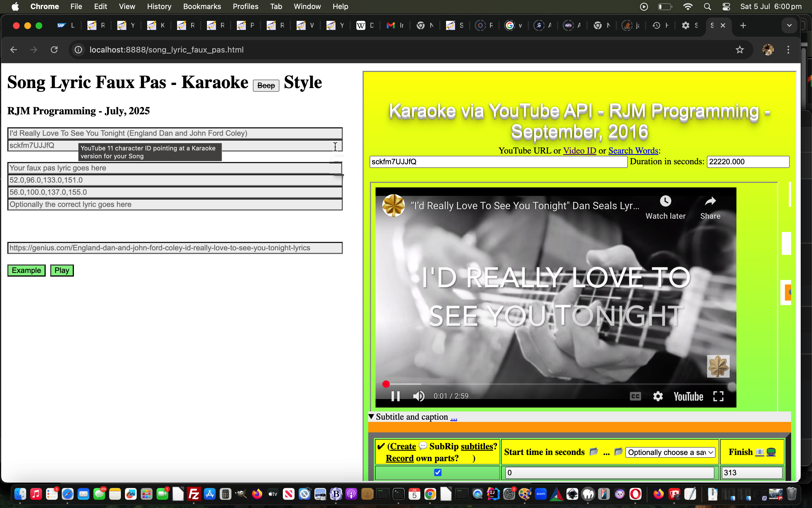The image size is (812, 508).
Task: Bookmark this page with the star icon
Action: click(740, 50)
